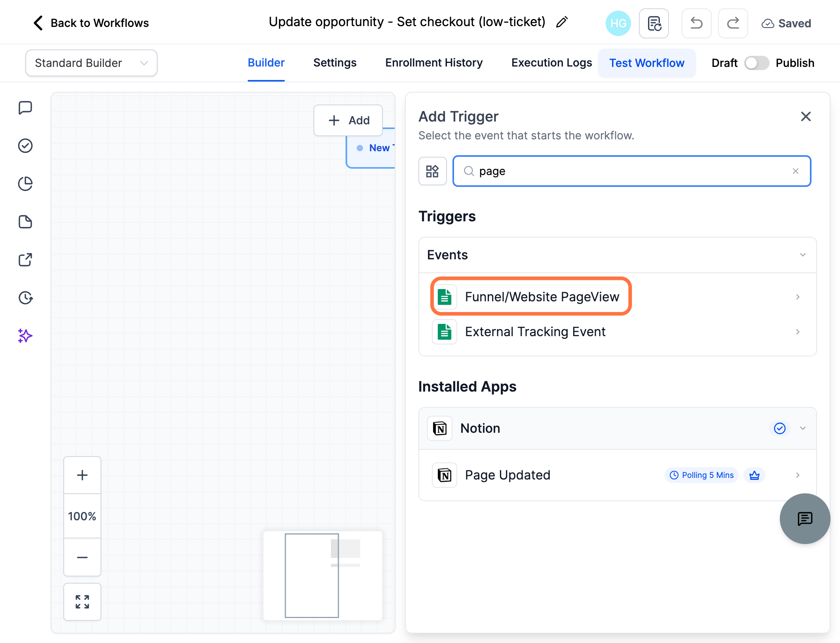Viewport: 840px width, 643px height.
Task: Fit the canvas to screen
Action: pos(82,602)
